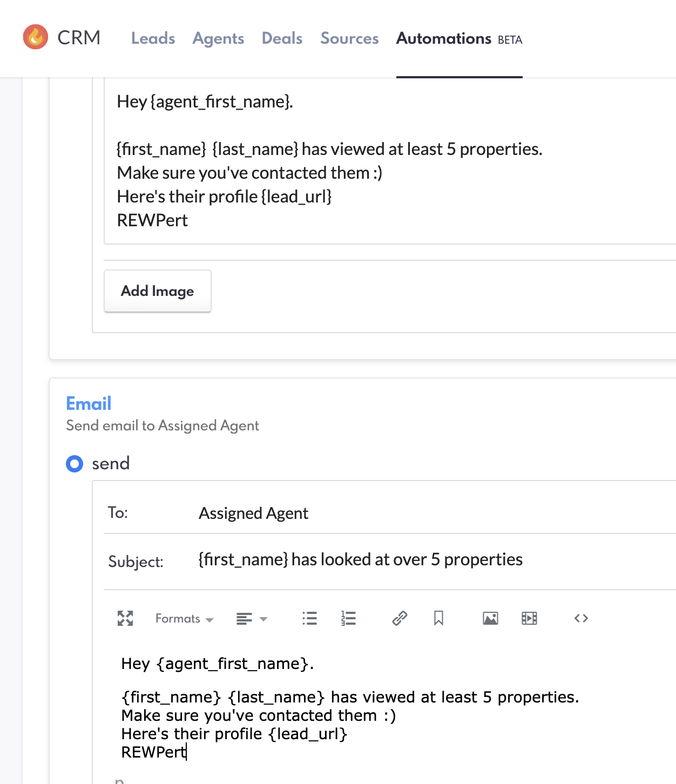
Task: Toggle fullscreen editor mode icon
Action: coord(125,618)
